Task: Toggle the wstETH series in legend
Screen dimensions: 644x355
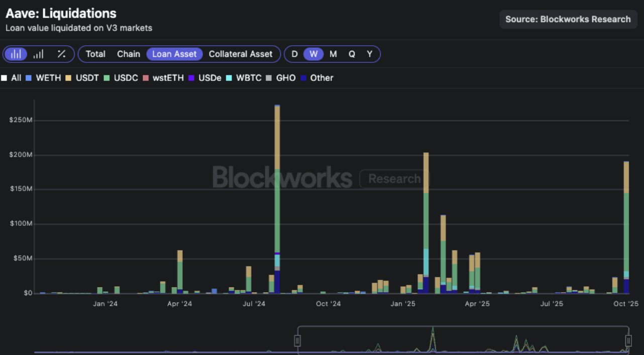Action: coord(163,78)
